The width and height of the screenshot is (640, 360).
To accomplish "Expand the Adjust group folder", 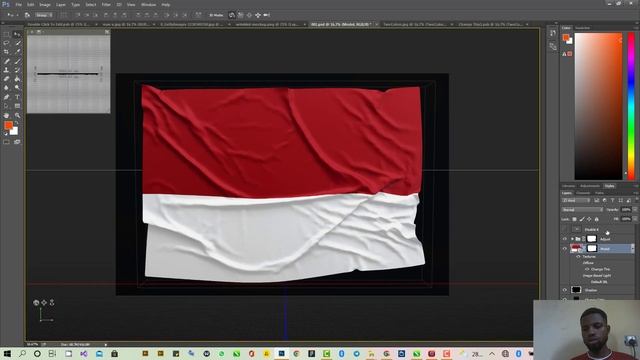I will (x=572, y=239).
